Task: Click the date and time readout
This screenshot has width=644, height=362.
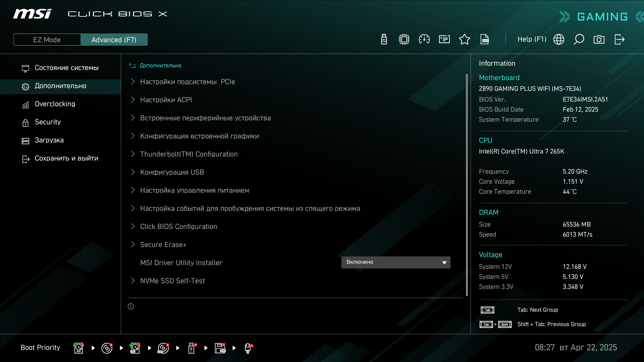Action: click(576, 348)
